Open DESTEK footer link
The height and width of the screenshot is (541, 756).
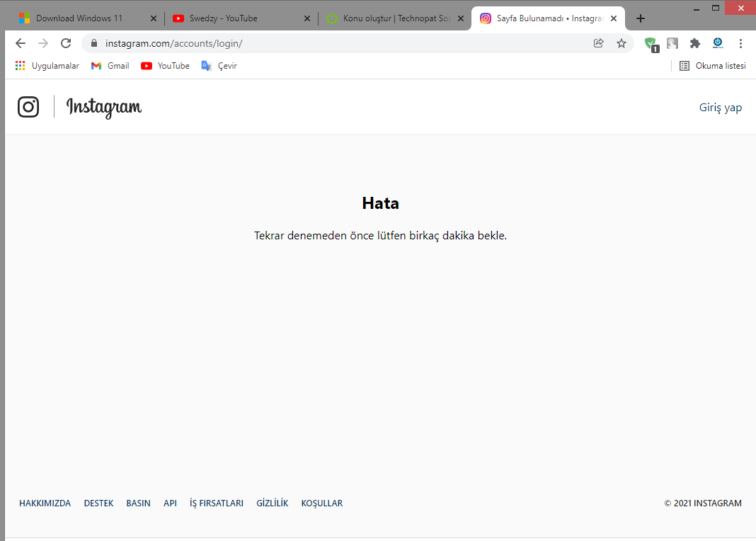click(x=98, y=503)
